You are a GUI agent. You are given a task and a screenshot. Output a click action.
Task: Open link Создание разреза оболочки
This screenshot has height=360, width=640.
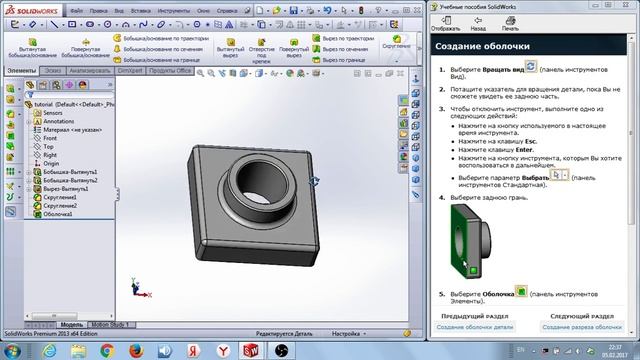(x=582, y=327)
